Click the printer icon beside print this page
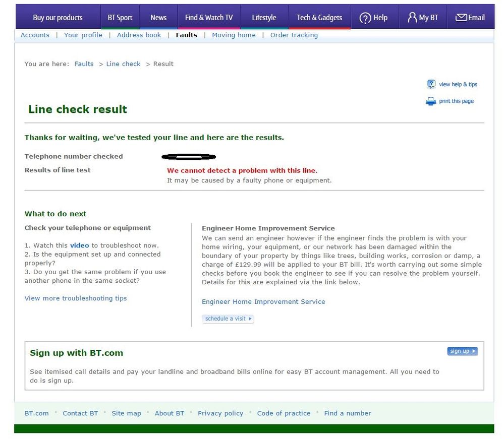Image resolution: width=504 pixels, height=439 pixels. (431, 101)
